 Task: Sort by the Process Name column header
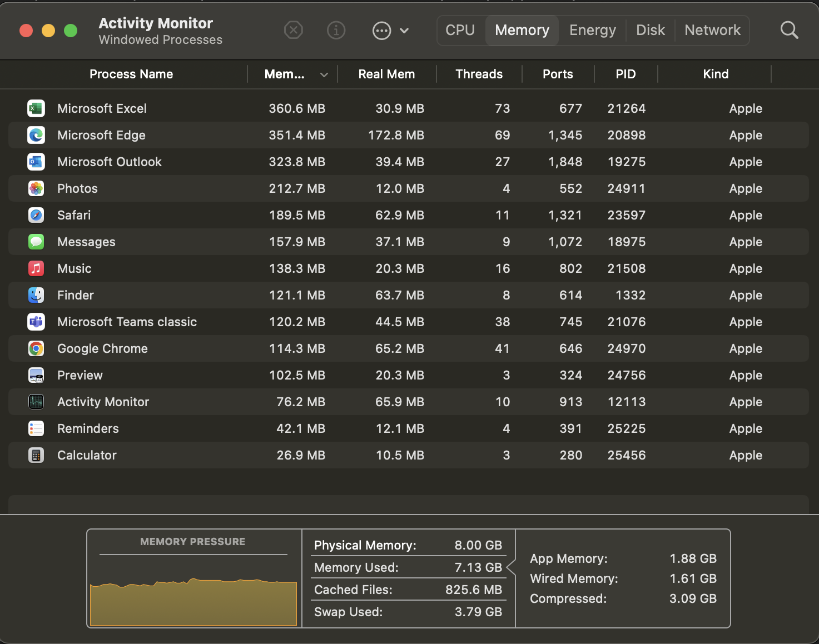tap(131, 74)
